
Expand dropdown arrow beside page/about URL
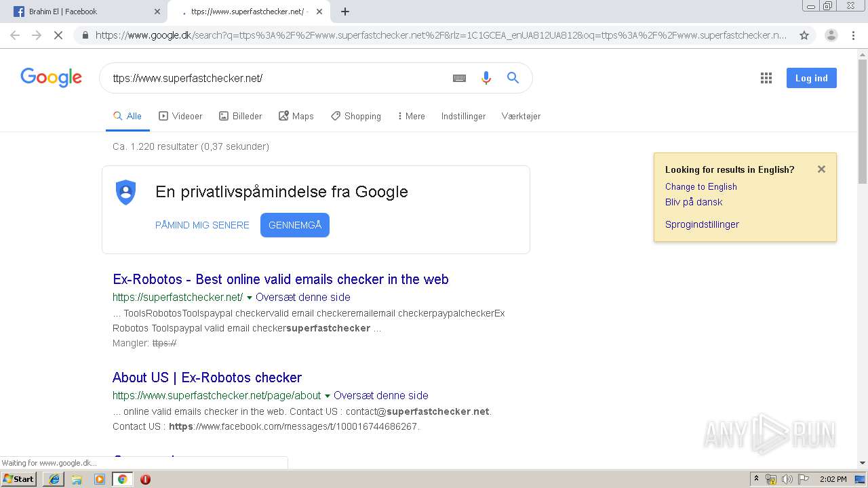328,396
